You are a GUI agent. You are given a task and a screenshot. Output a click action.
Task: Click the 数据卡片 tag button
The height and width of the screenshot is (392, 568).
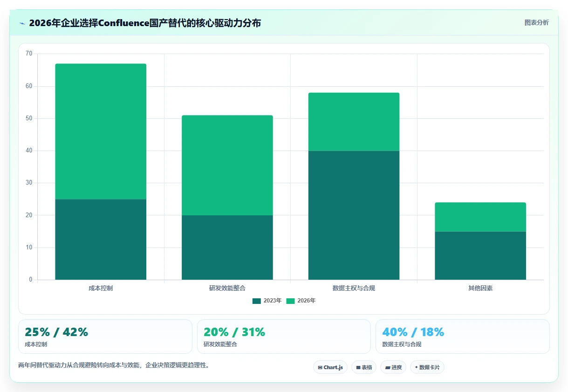coord(427,367)
